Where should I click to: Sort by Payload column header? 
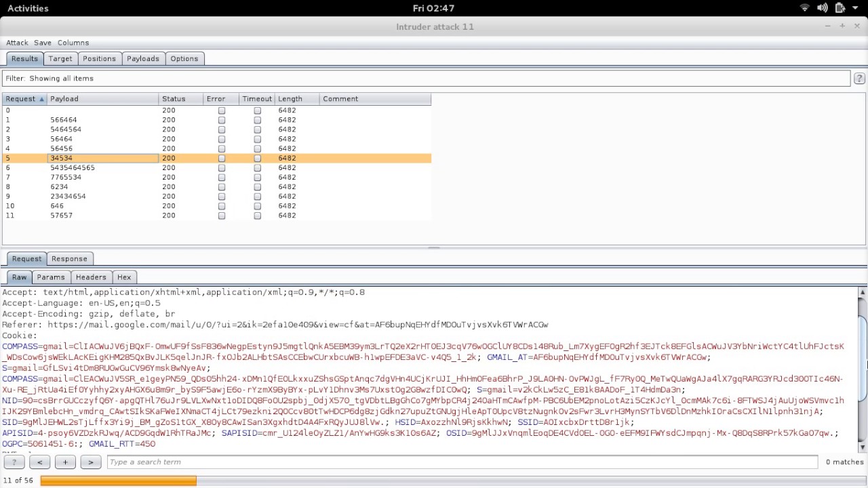pyautogui.click(x=103, y=99)
